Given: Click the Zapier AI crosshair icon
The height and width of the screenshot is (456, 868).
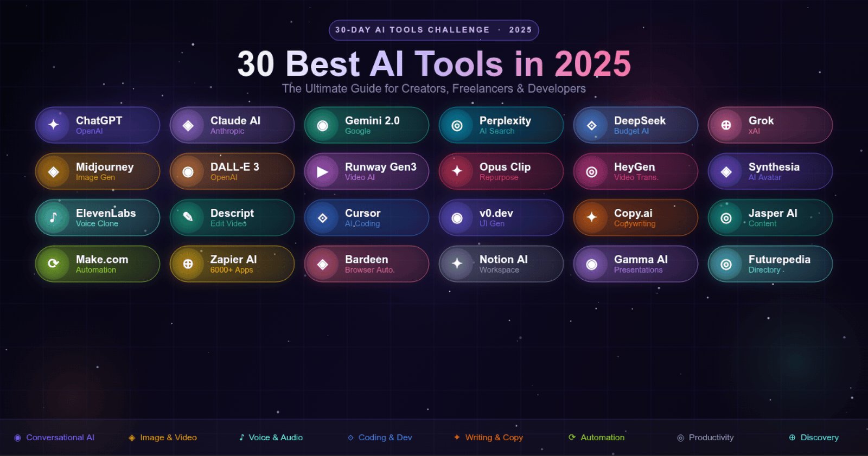Looking at the screenshot, I should pyautogui.click(x=188, y=264).
